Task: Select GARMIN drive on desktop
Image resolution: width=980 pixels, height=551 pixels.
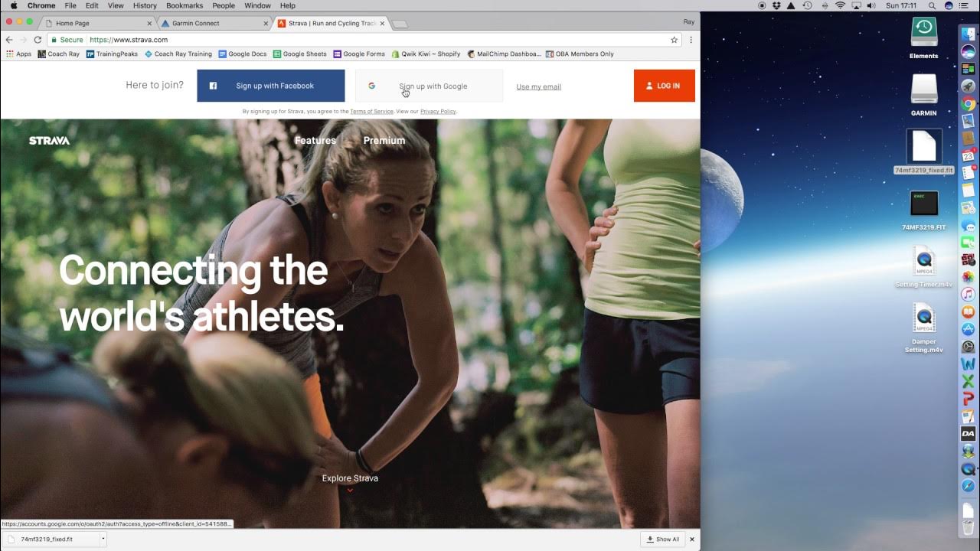Action: tap(924, 95)
